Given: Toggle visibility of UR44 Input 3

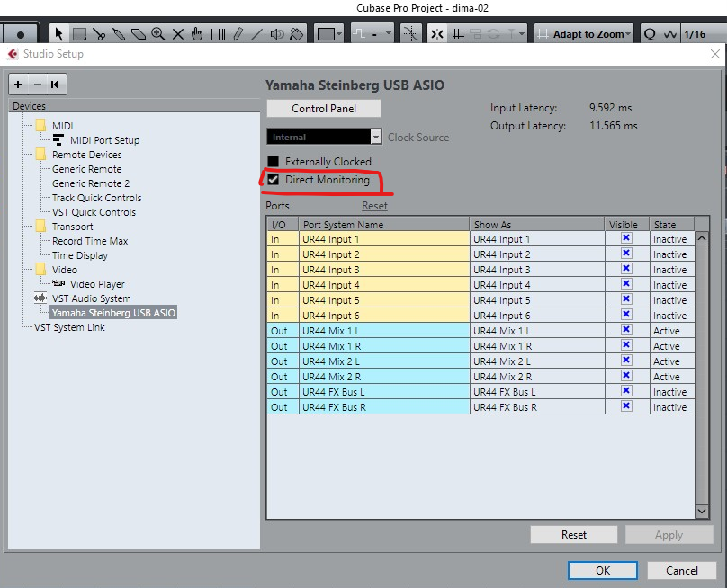Looking at the screenshot, I should (x=626, y=268).
